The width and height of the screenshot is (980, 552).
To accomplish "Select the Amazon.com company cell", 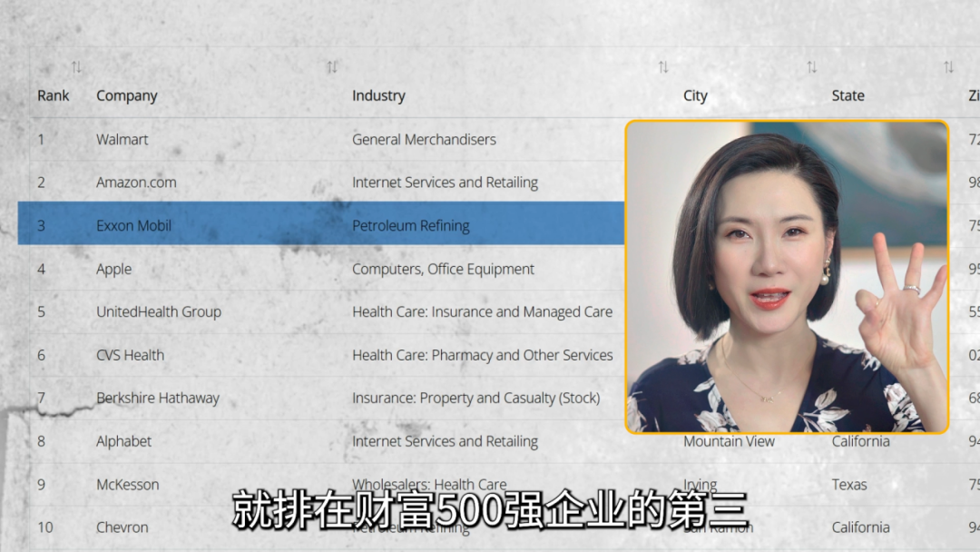I will (136, 182).
